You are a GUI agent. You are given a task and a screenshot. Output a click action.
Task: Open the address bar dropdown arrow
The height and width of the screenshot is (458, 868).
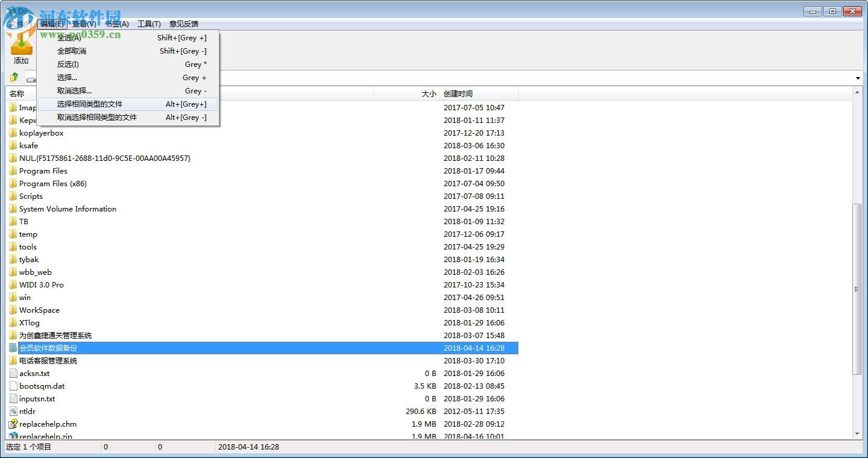click(x=858, y=78)
